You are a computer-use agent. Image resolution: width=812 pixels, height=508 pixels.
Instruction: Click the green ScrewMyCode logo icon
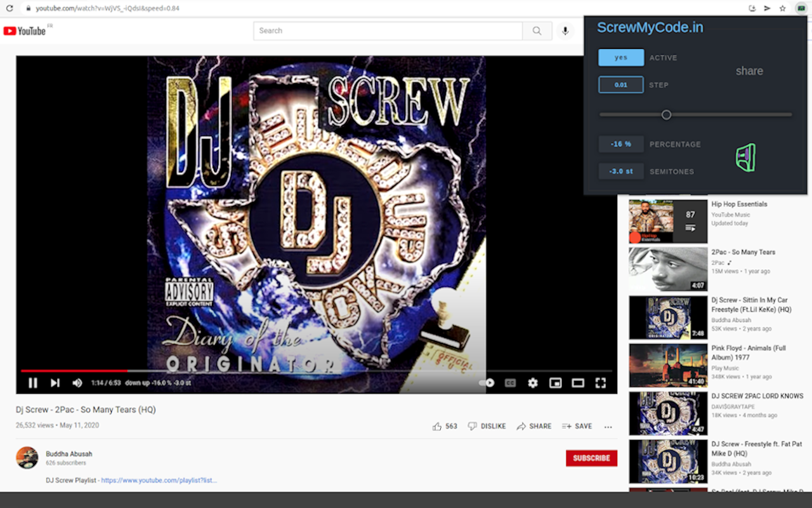[746, 157]
